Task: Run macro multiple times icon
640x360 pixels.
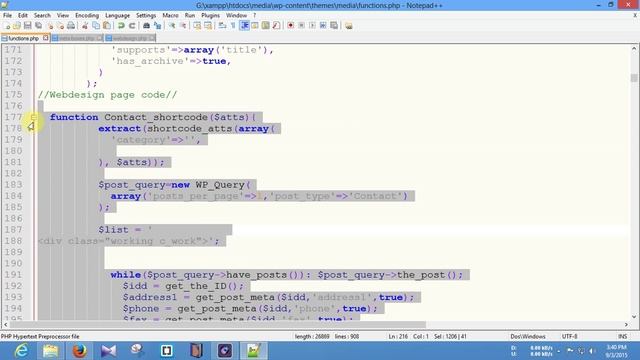Action: [x=323, y=26]
